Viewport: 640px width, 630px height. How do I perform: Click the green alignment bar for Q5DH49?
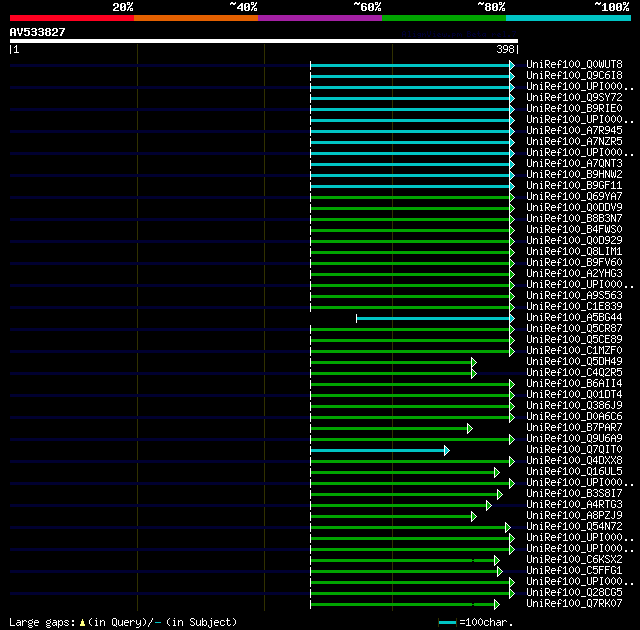[x=391, y=362]
